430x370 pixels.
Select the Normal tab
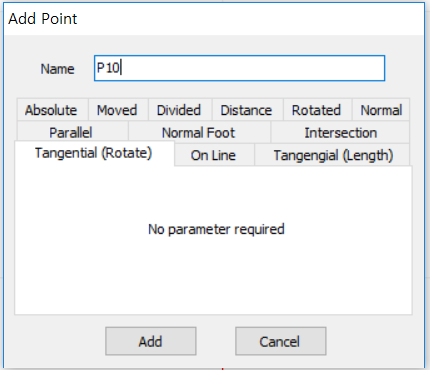(381, 110)
